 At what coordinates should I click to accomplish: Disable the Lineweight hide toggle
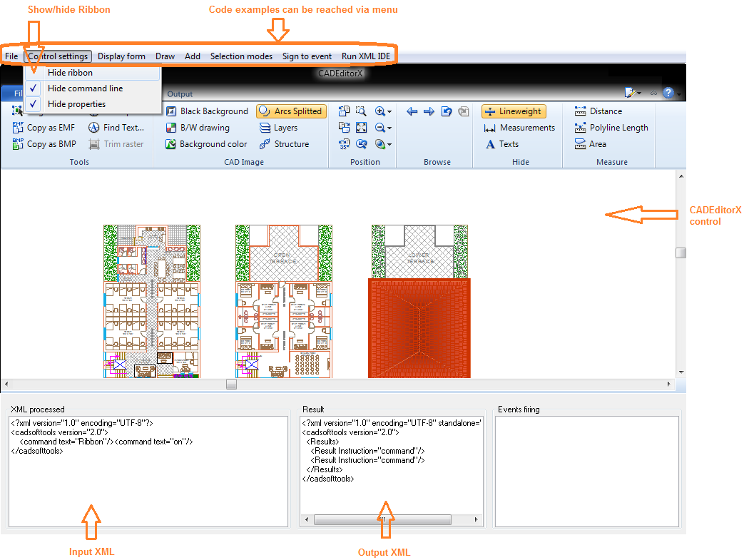pyautogui.click(x=513, y=111)
